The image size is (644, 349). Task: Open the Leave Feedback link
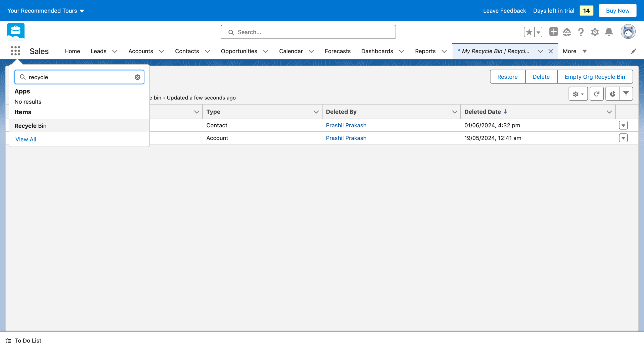504,11
